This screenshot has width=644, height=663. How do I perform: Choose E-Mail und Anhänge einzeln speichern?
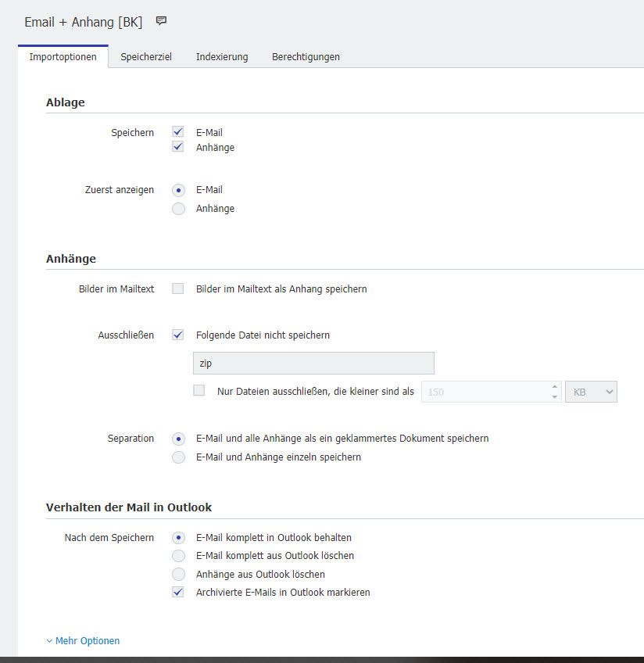(x=178, y=457)
